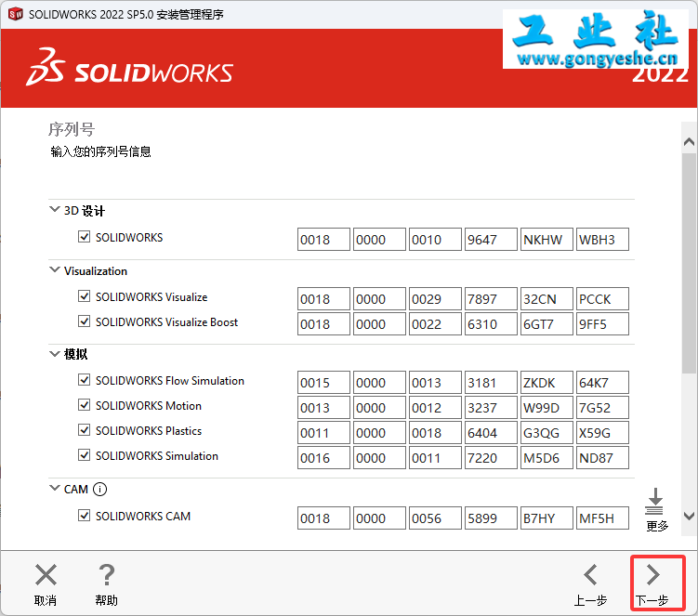Click Simulation serial field containing 0016
Screen dimensions: 698x616
click(x=323, y=457)
